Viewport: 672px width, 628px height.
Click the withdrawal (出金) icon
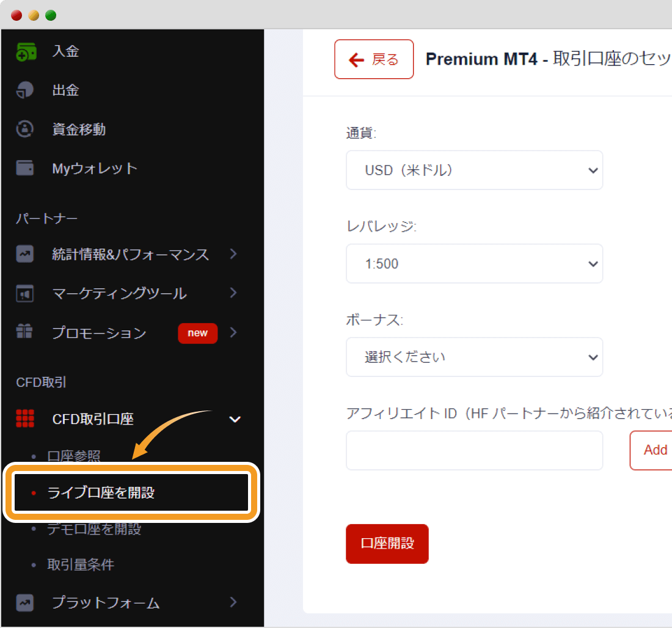click(x=25, y=90)
